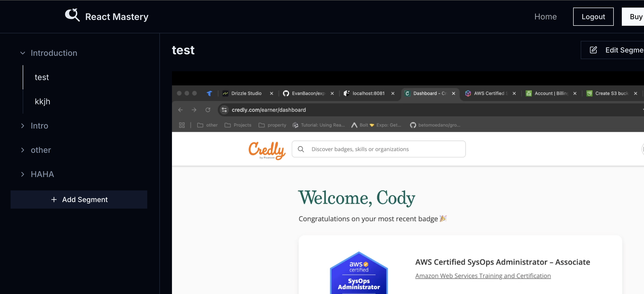The height and width of the screenshot is (294, 644).
Task: Close the Account Billing tab
Action: click(x=575, y=93)
